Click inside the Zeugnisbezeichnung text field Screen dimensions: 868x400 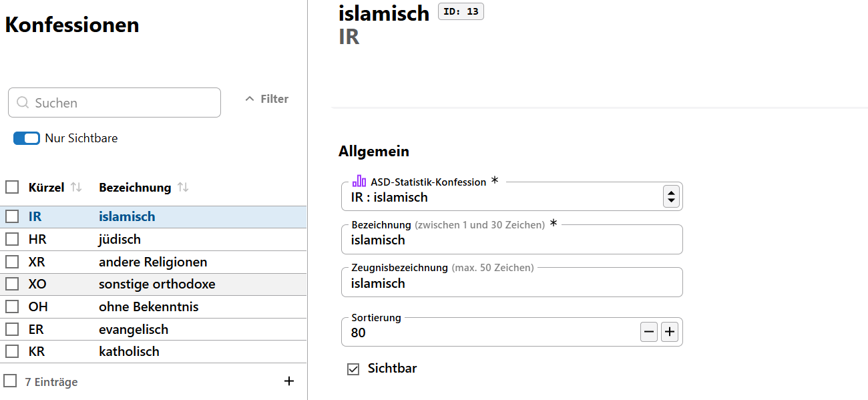[511, 282]
